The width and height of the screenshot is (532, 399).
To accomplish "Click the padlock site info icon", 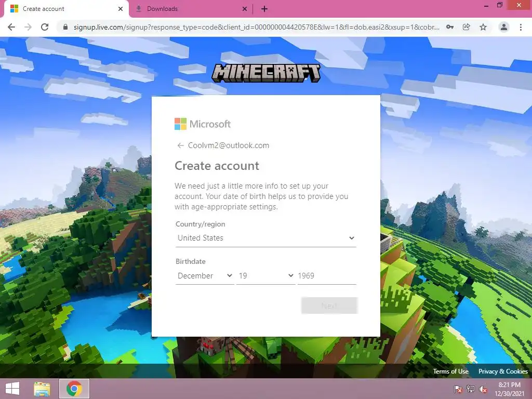I will (x=65, y=27).
